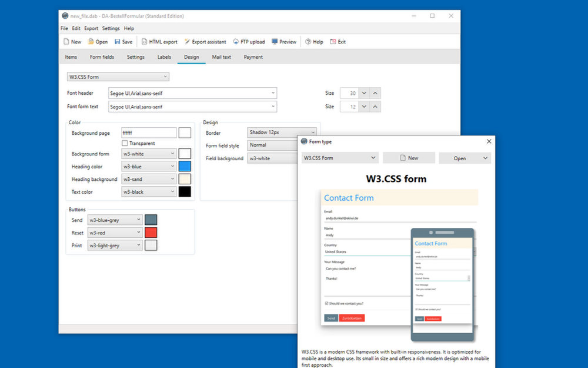Click the Background page color swatch
This screenshot has height=368, width=588.
pyautogui.click(x=185, y=132)
